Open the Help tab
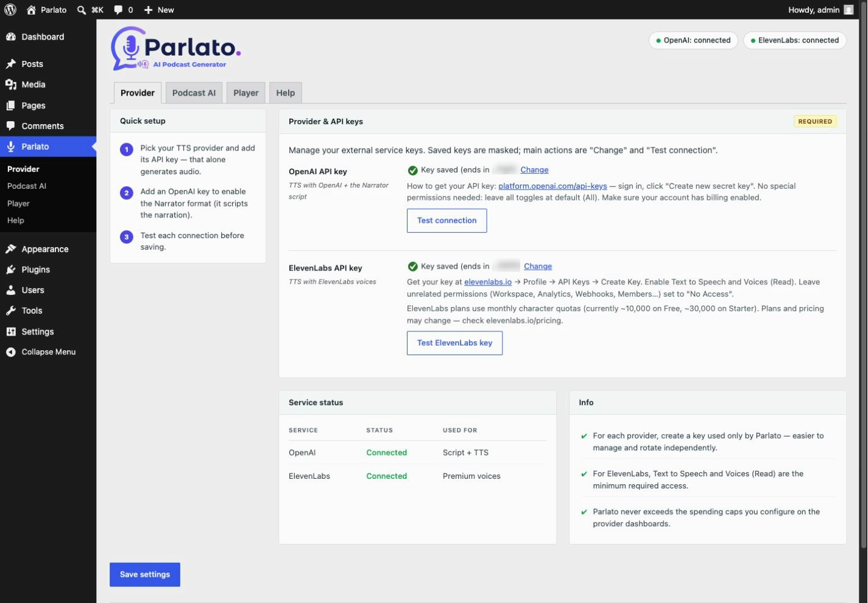 pos(285,93)
